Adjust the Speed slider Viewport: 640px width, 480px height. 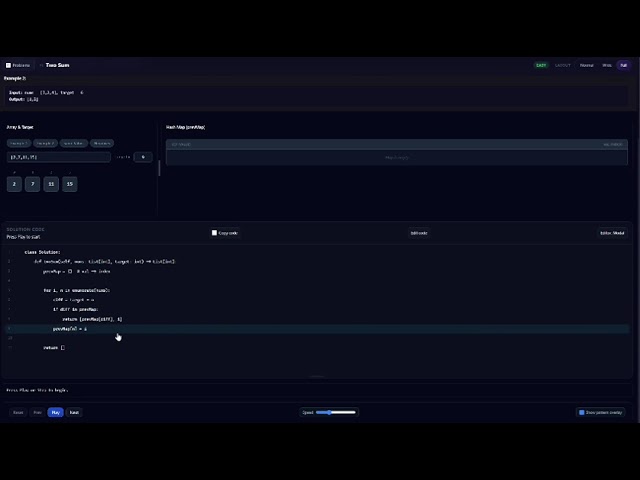click(x=336, y=412)
